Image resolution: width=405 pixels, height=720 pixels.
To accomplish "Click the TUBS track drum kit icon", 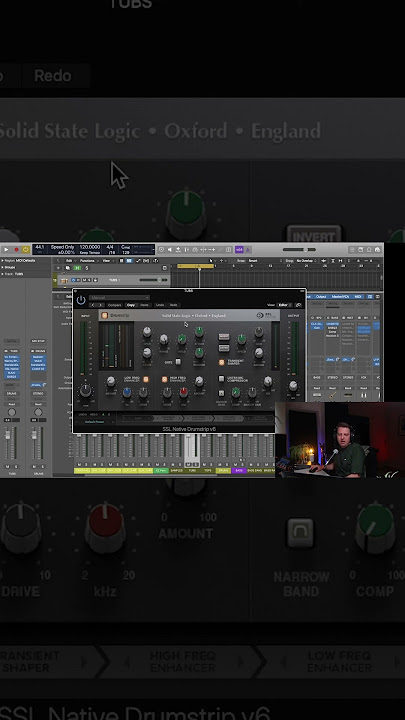I will (x=64, y=280).
